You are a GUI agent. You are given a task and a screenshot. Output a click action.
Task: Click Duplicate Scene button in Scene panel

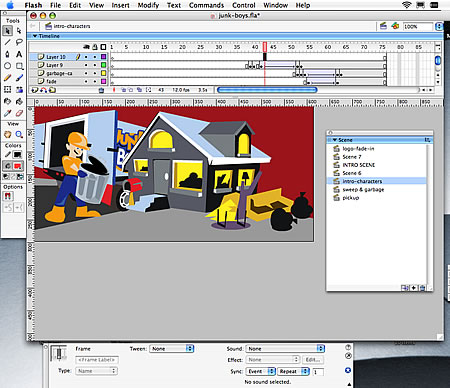405,288
